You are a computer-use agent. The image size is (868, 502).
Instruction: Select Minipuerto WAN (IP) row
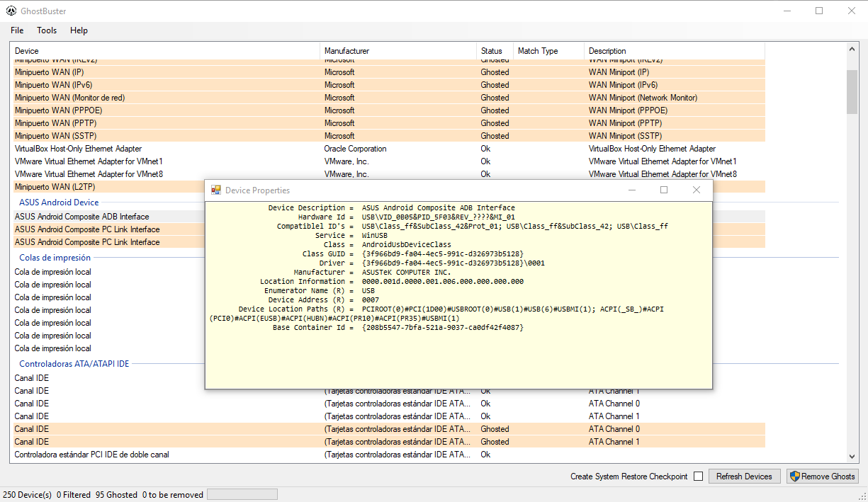pos(388,72)
